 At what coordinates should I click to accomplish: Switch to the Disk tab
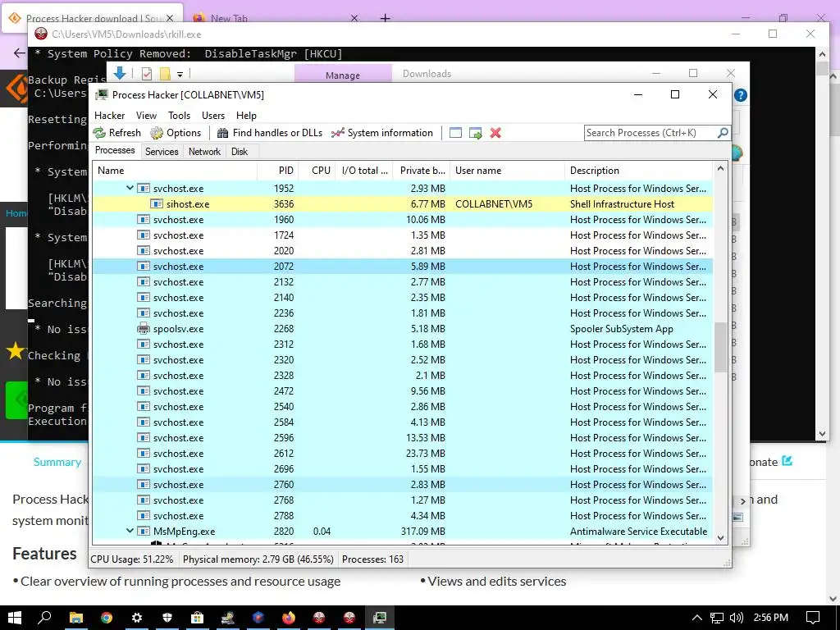point(240,152)
